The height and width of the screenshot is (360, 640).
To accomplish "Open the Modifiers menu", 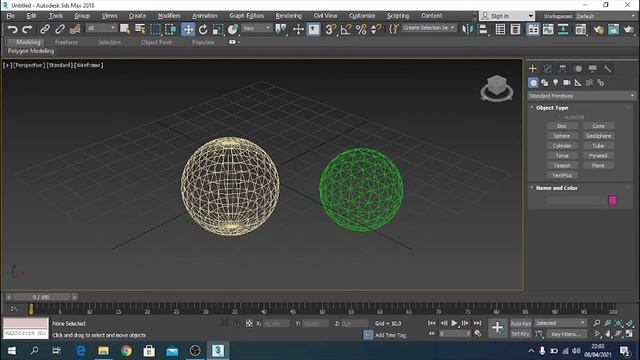I will pyautogui.click(x=169, y=16).
